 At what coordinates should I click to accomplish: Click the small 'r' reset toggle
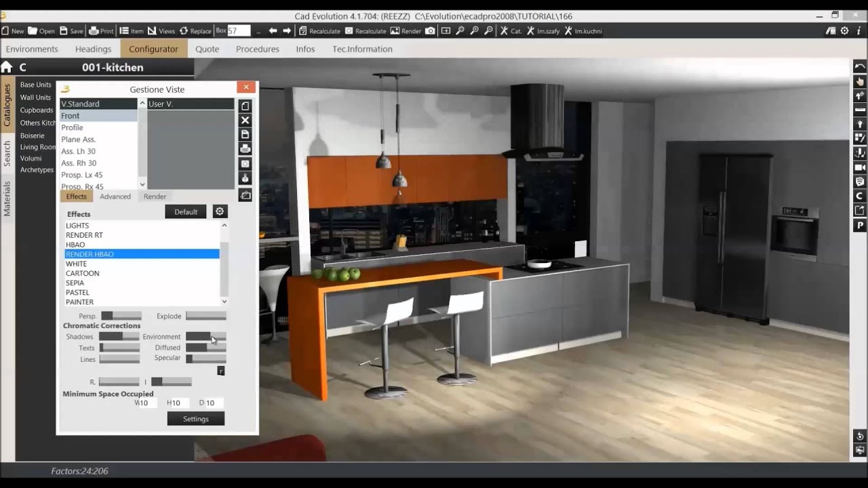click(x=220, y=371)
